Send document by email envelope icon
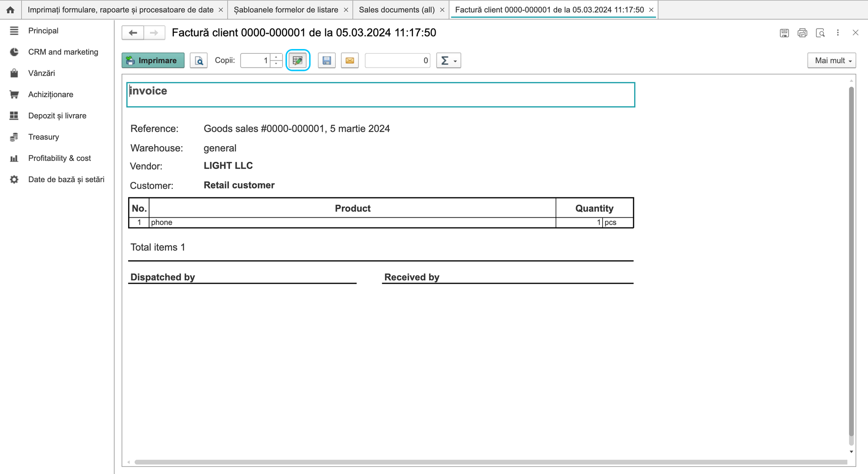The width and height of the screenshot is (868, 474). pyautogui.click(x=349, y=60)
